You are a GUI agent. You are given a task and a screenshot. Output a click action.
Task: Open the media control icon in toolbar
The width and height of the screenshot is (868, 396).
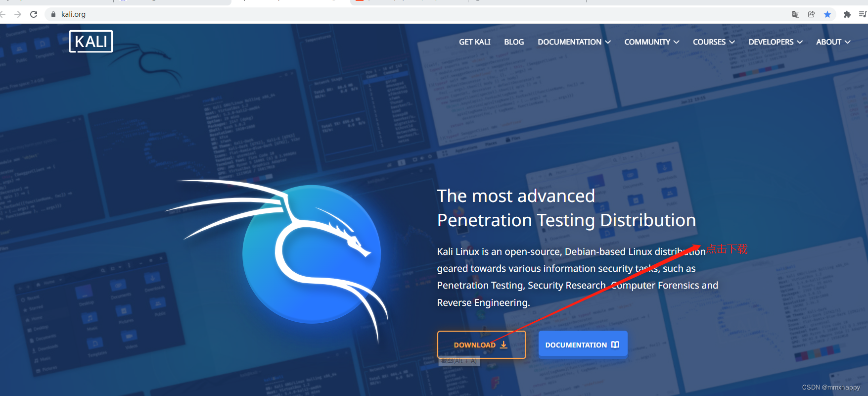(x=863, y=14)
